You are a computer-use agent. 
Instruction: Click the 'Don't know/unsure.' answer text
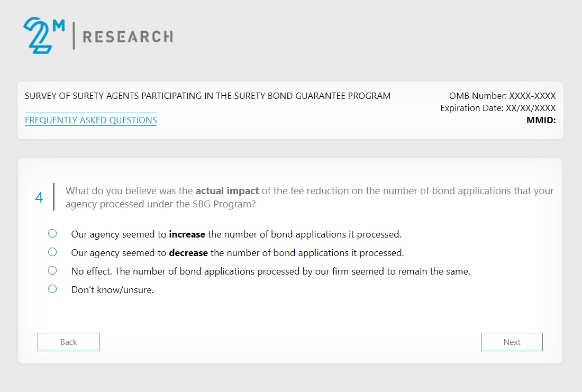pos(112,290)
